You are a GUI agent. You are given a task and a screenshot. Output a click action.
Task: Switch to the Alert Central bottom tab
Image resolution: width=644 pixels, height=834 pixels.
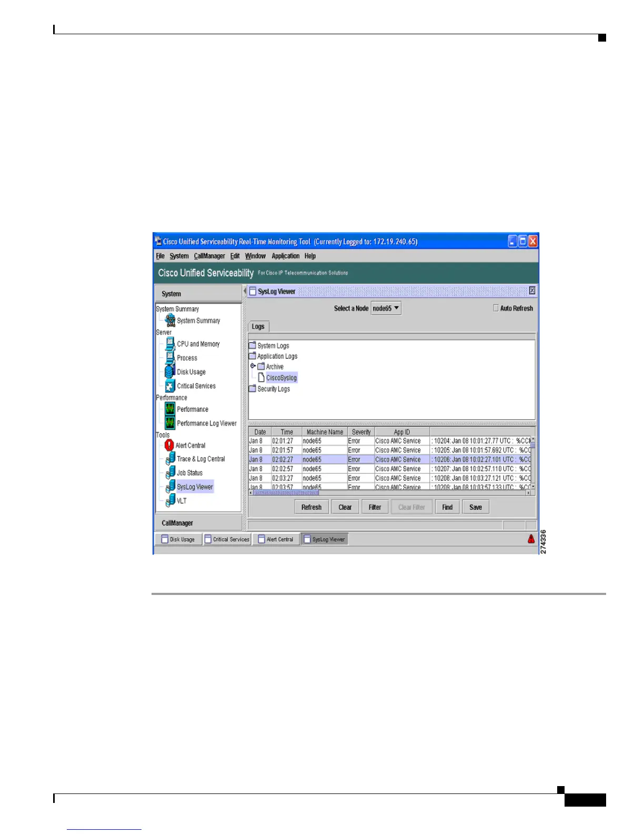pyautogui.click(x=276, y=539)
